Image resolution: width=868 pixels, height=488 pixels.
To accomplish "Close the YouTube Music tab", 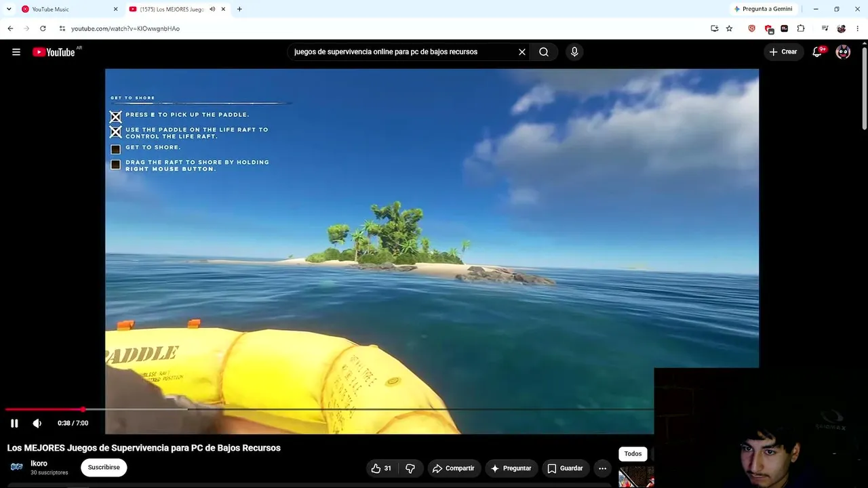I will [x=115, y=9].
